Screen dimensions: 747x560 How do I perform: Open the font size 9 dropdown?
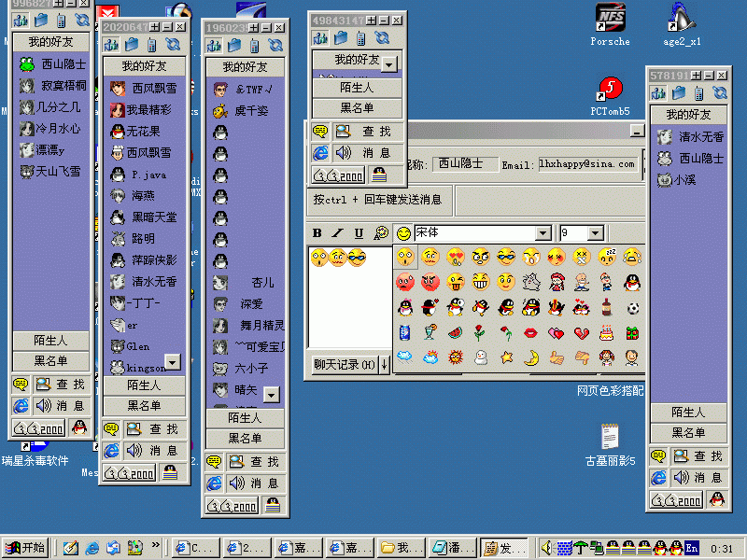[x=595, y=232]
